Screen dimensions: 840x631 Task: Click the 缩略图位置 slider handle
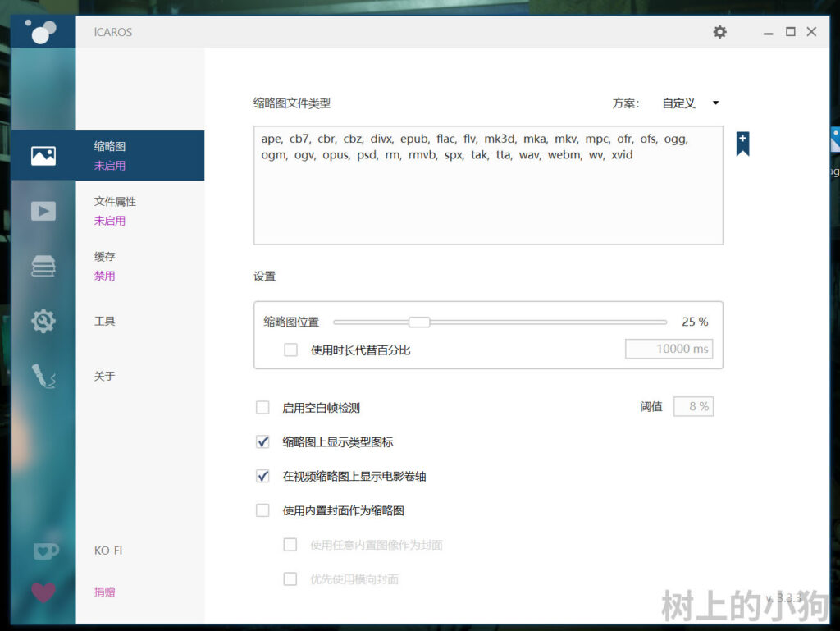(x=419, y=322)
